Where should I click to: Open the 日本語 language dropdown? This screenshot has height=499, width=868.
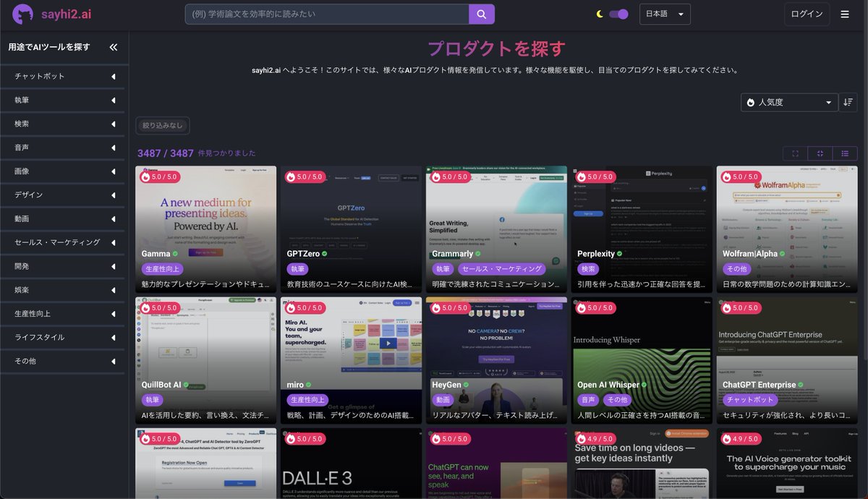(665, 14)
